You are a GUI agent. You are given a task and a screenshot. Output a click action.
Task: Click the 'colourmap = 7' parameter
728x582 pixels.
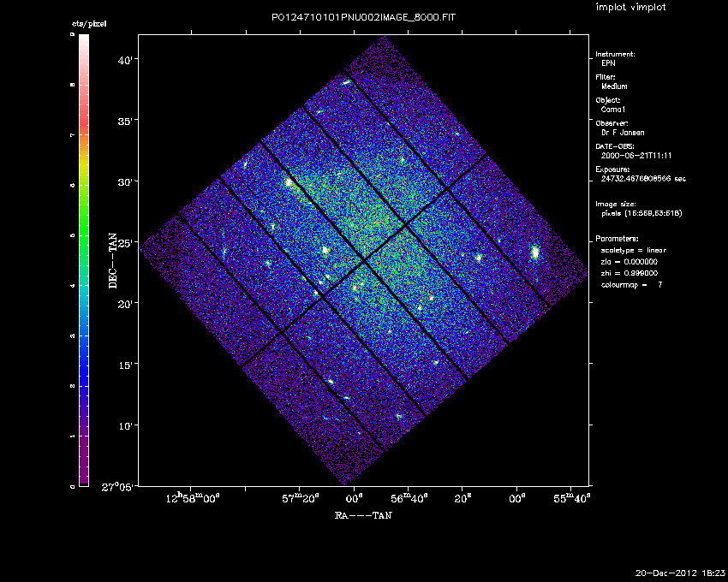coord(632,285)
